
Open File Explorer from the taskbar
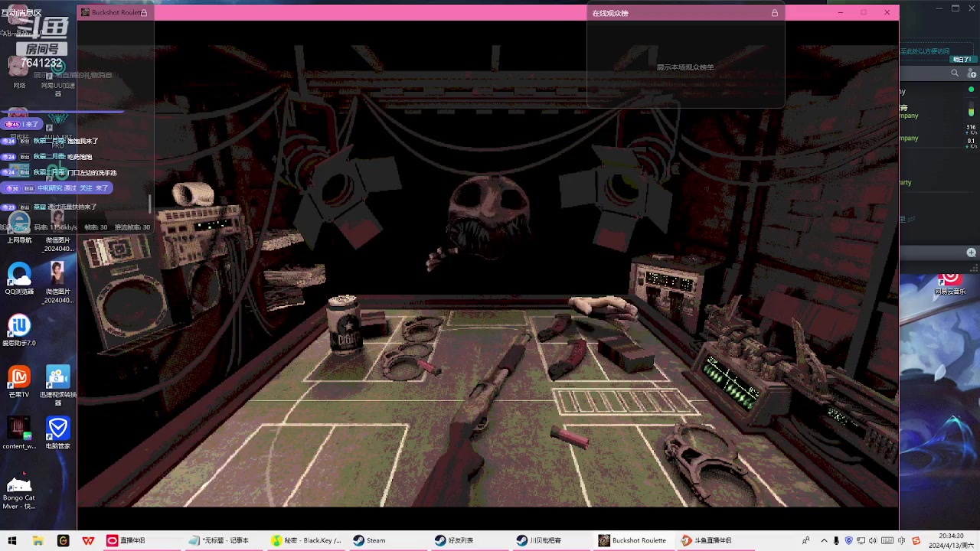tap(38, 540)
